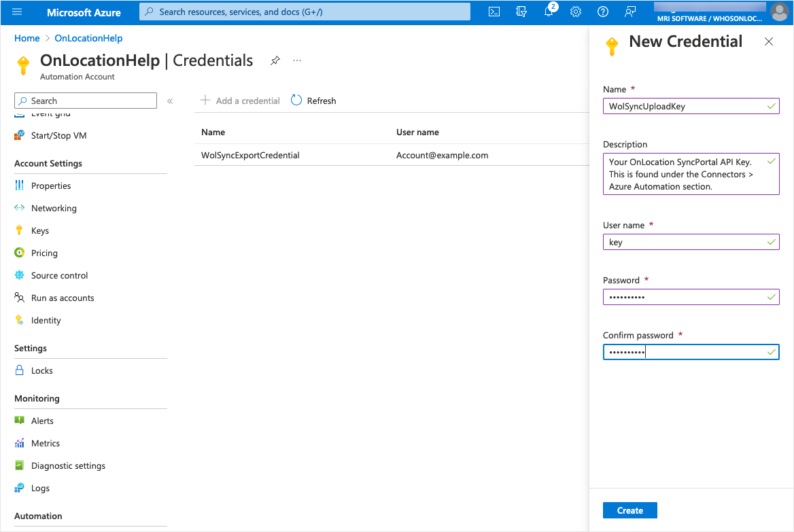The width and height of the screenshot is (794, 532).
Task: Click the Source control gear icon
Action: [x=19, y=275]
